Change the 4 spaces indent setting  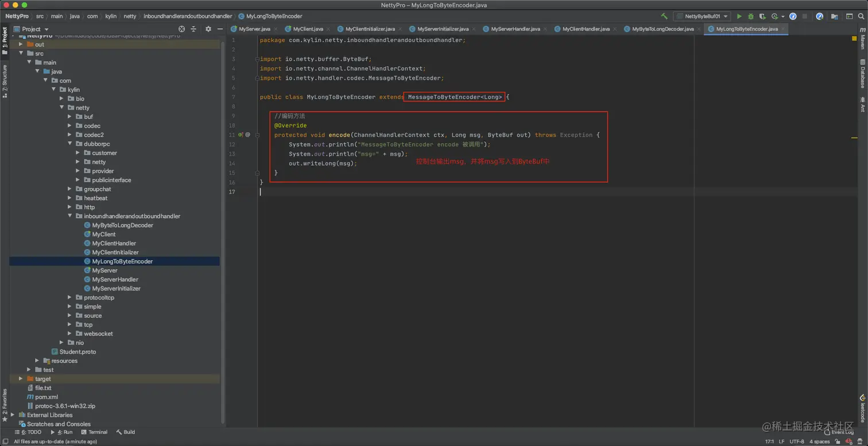820,441
